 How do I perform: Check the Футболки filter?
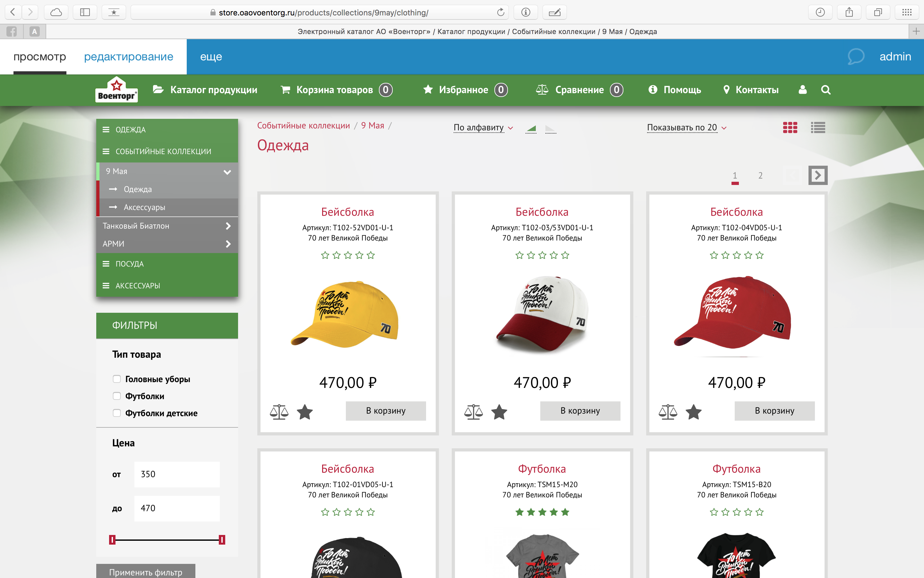[117, 396]
